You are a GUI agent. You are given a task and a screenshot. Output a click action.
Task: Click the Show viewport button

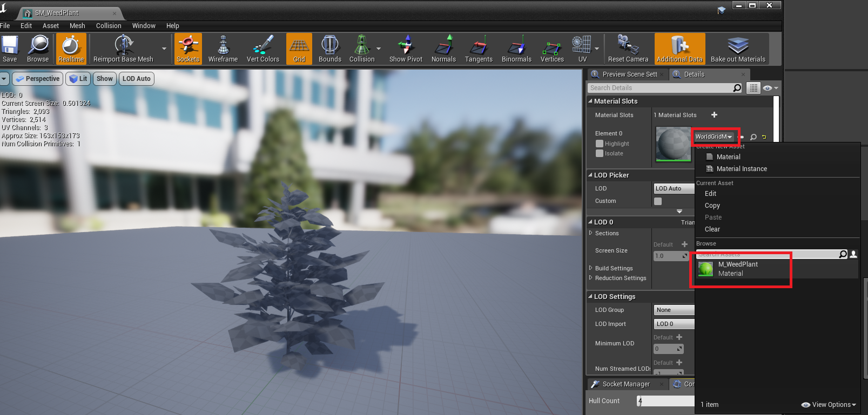click(105, 79)
